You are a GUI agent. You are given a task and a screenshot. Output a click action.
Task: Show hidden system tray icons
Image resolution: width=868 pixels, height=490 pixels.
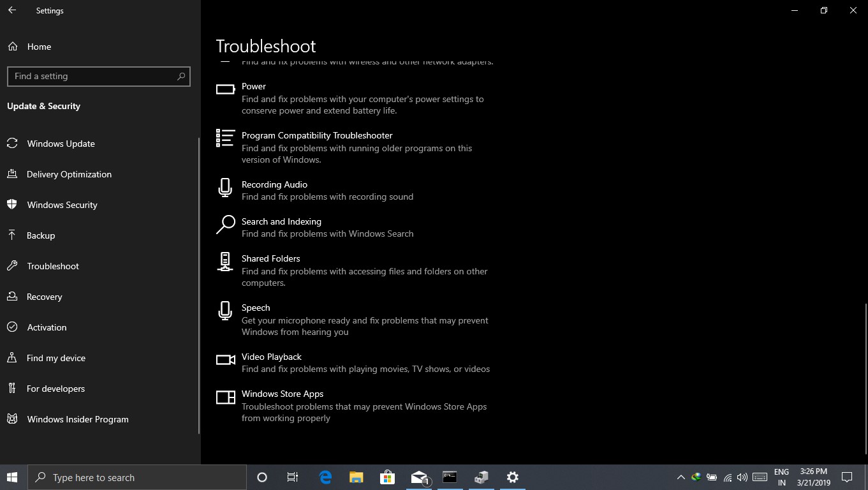click(680, 477)
